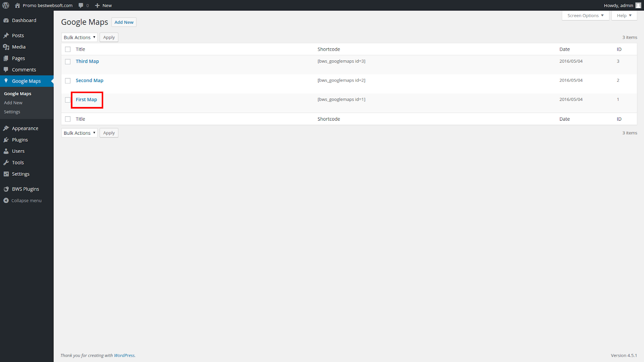Click the Third Map date 2016/05/04
The image size is (644, 362).
pos(571,61)
